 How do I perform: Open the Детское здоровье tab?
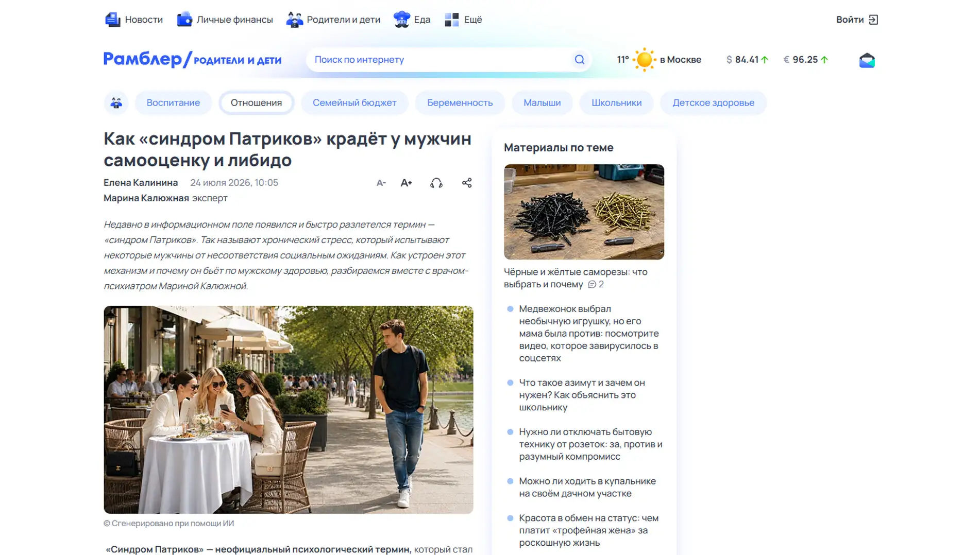pos(713,102)
